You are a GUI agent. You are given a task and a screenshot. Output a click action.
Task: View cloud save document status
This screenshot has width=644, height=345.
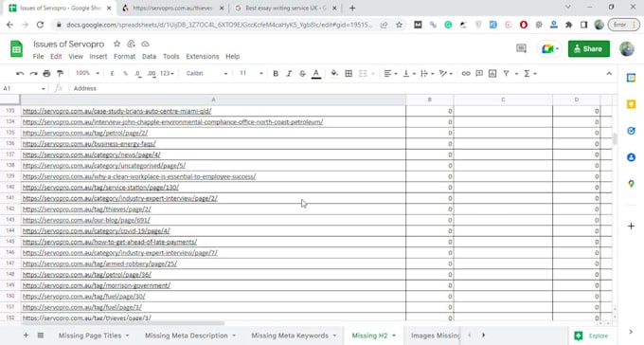coord(146,44)
